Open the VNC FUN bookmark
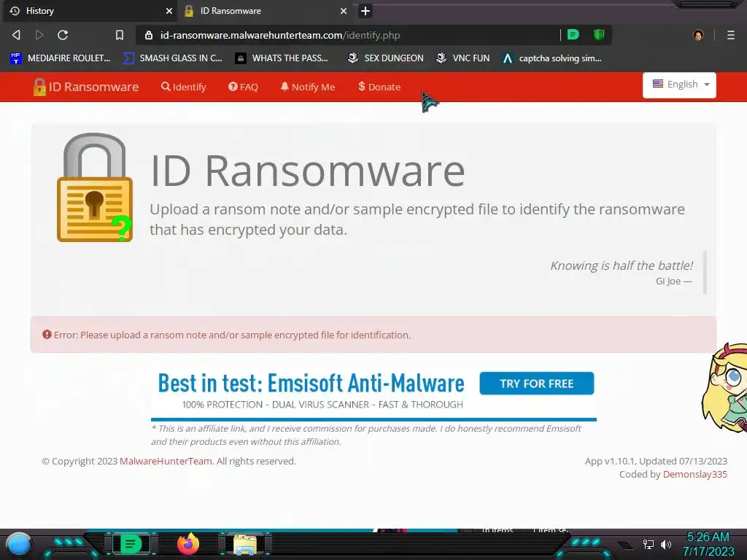747x560 pixels. tap(463, 58)
